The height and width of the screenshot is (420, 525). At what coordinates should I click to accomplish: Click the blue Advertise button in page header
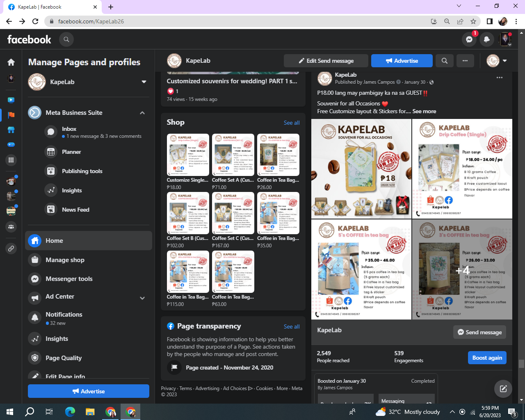(x=402, y=61)
